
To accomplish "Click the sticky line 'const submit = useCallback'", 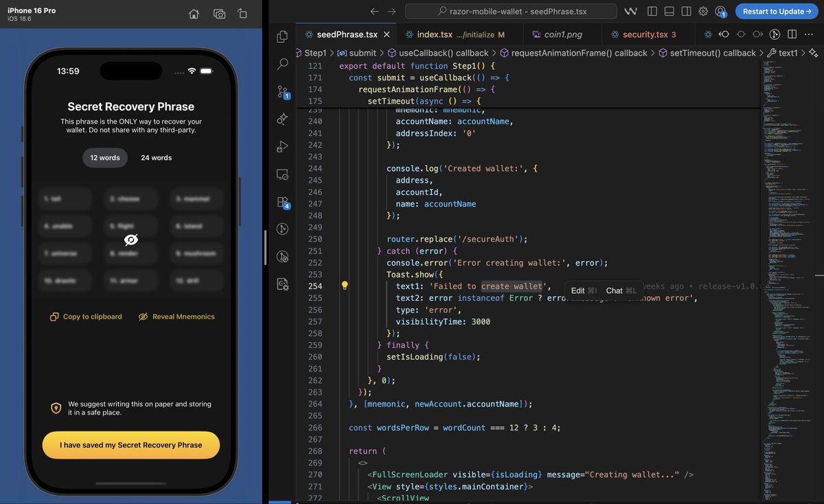I will (x=429, y=78).
